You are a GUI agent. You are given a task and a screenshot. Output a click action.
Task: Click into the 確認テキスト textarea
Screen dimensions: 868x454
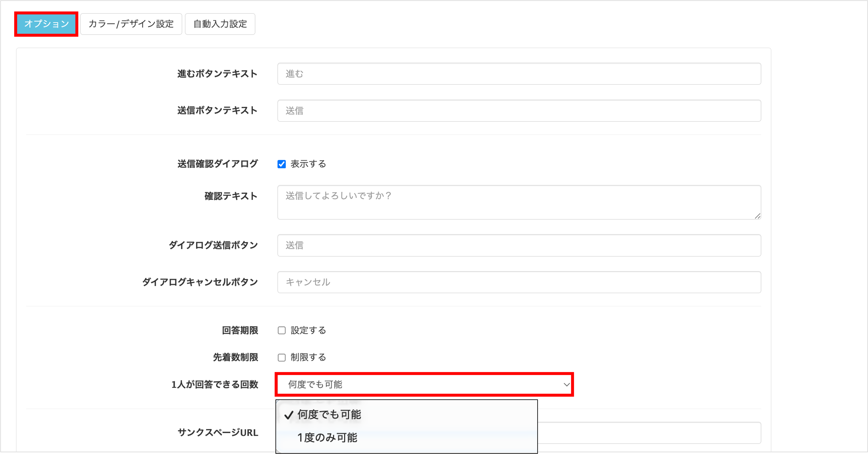pos(519,202)
